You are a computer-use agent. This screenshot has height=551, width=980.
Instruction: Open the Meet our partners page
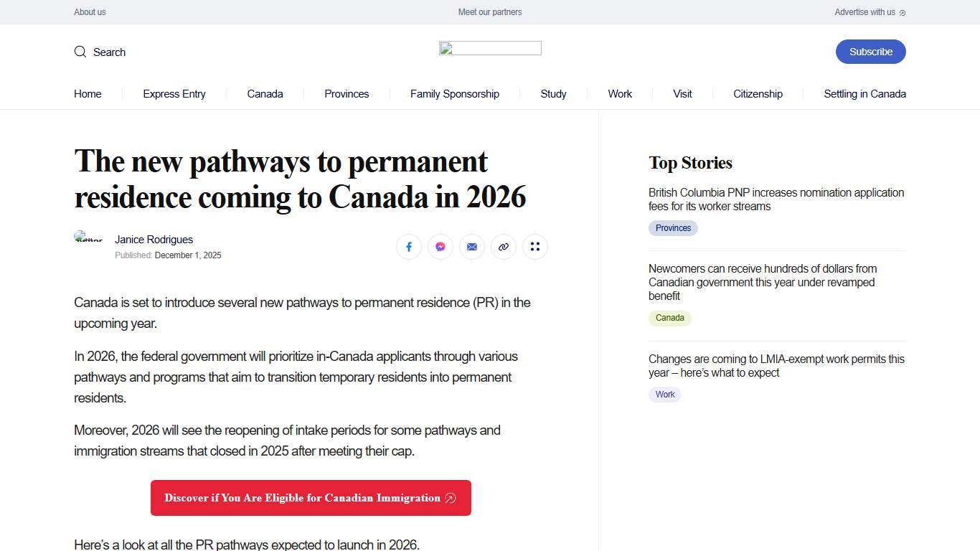(x=490, y=12)
